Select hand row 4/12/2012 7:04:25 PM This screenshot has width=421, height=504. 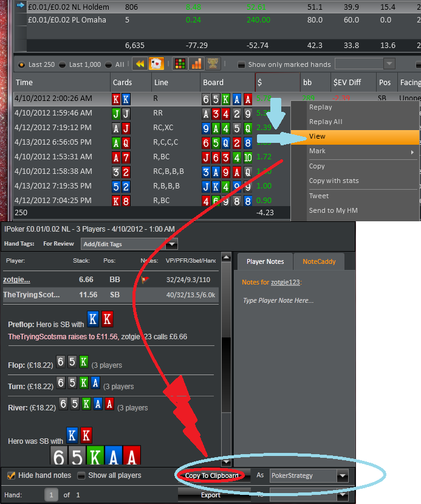(x=151, y=200)
